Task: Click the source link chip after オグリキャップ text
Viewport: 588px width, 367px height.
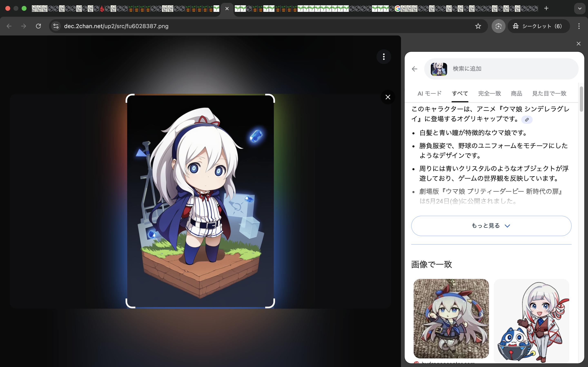Action: pyautogui.click(x=527, y=120)
